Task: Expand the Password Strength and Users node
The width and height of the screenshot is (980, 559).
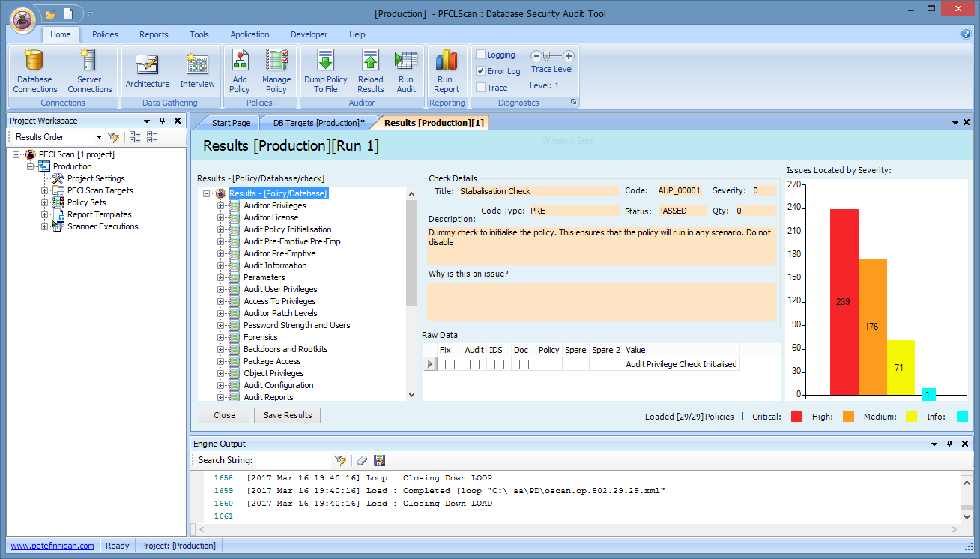Action: pos(221,325)
